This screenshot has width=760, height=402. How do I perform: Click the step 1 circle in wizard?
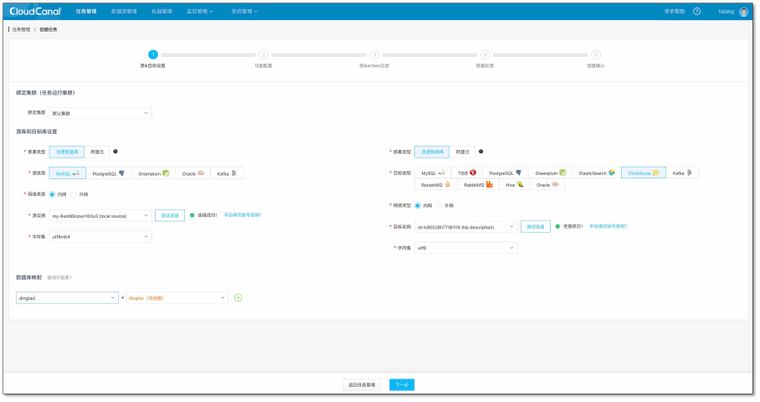point(153,55)
